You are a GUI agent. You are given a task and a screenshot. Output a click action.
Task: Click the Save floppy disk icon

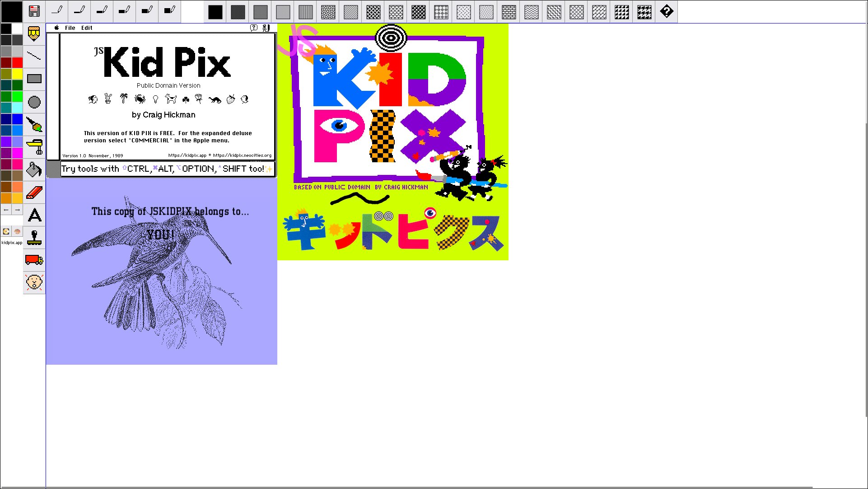point(34,11)
